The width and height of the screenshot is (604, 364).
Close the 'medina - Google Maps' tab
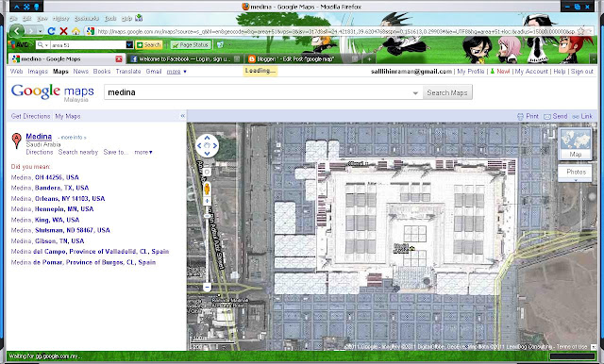119,58
